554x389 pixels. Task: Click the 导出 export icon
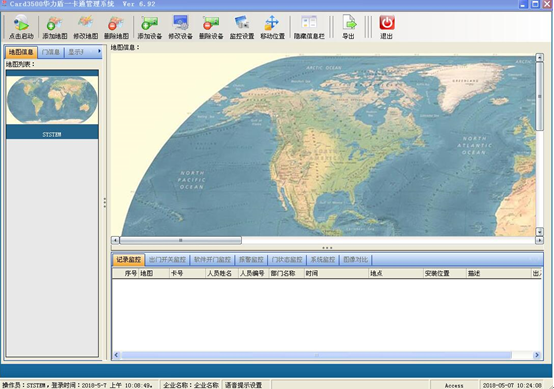pyautogui.click(x=349, y=23)
